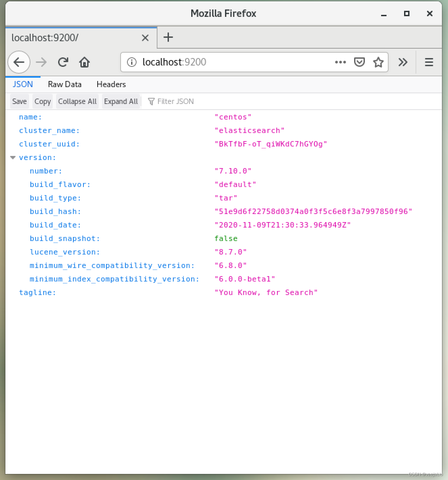This screenshot has height=480, width=448.
Task: Open a new tab with plus button
Action: pos(168,37)
